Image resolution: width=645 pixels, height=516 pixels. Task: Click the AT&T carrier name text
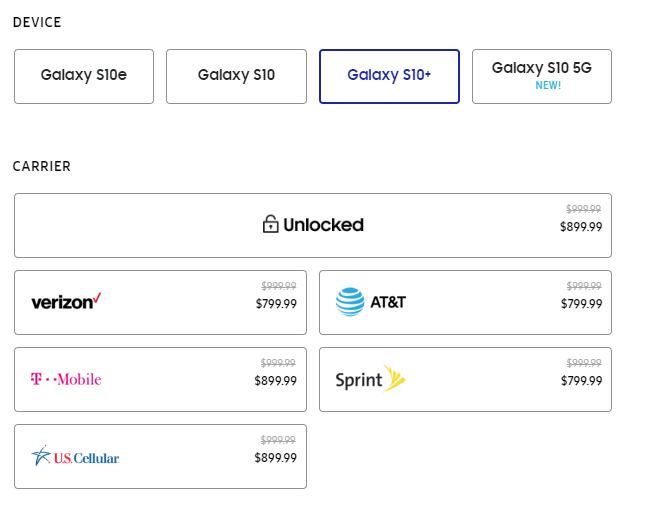pos(388,301)
